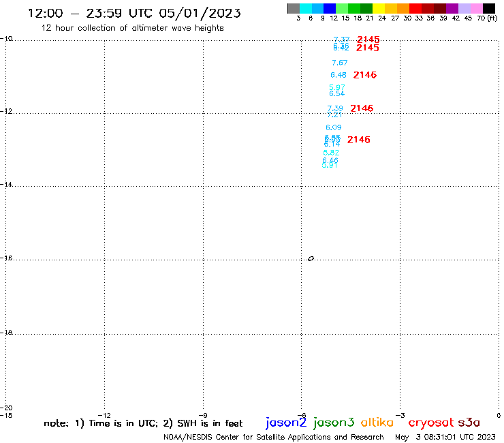
Task: Click the '-10' latitude axis label
Action: point(6,39)
